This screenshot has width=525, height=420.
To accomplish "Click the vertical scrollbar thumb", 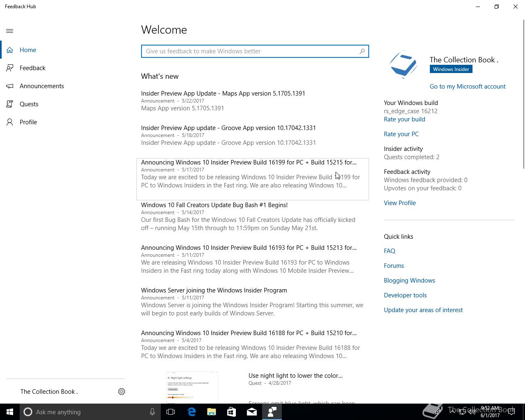I will tap(523, 94).
